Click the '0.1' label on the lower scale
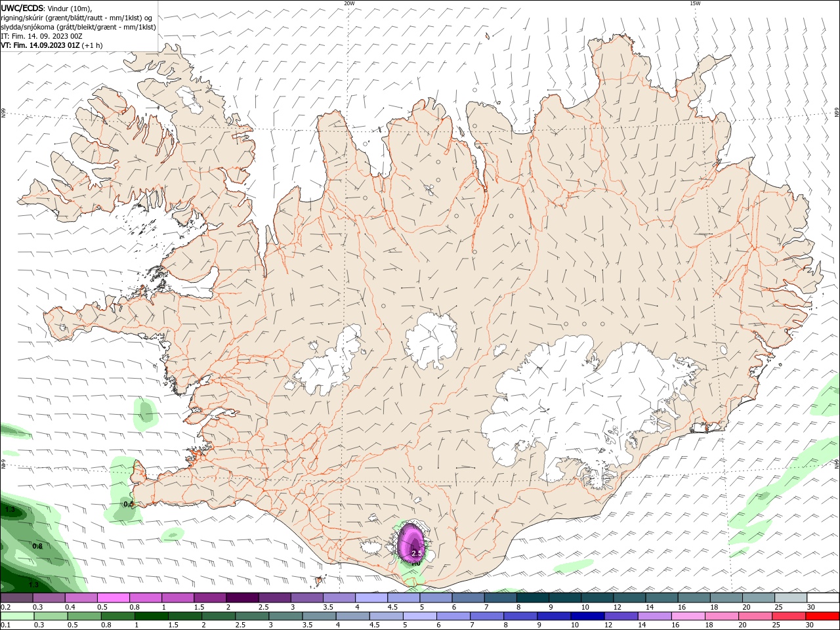 pos(6,625)
